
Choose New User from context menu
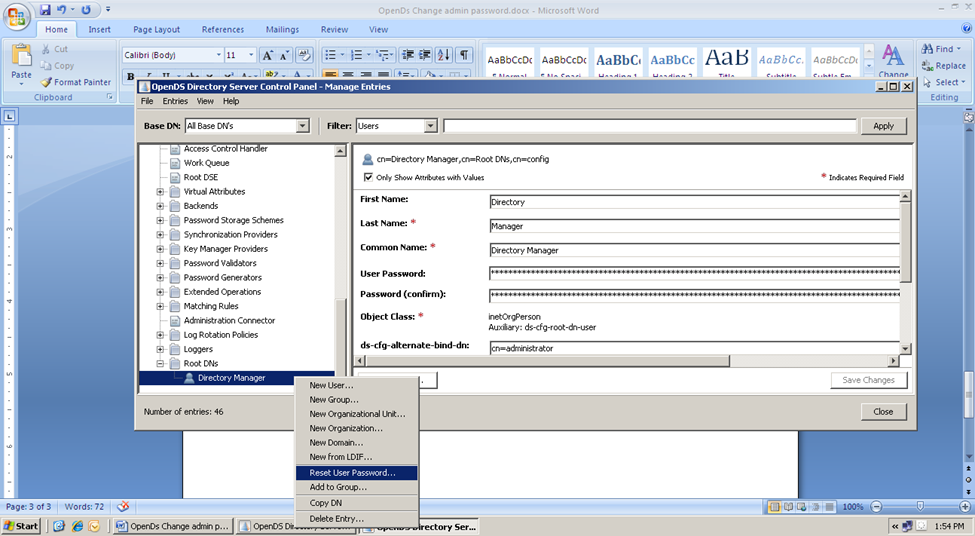(356, 386)
